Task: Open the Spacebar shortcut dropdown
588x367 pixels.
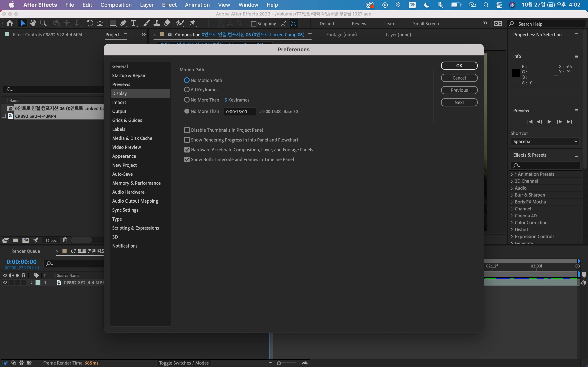Action: tap(545, 141)
